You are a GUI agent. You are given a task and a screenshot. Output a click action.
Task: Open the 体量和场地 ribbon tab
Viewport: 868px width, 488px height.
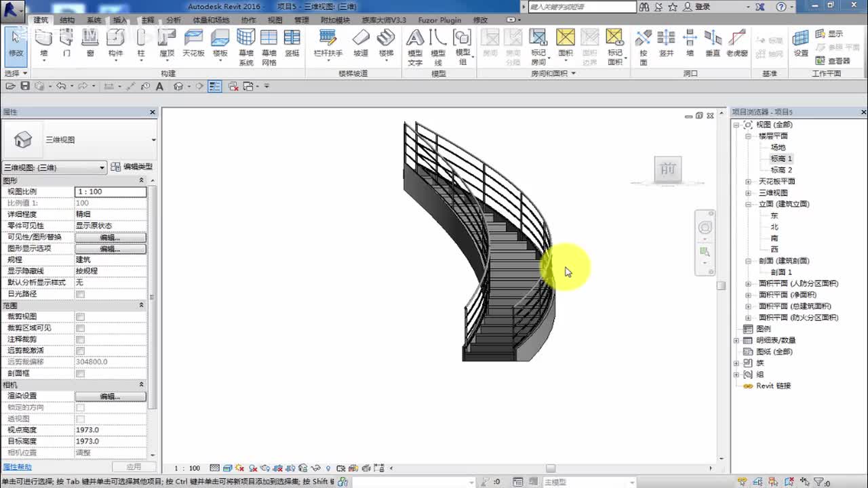[211, 20]
